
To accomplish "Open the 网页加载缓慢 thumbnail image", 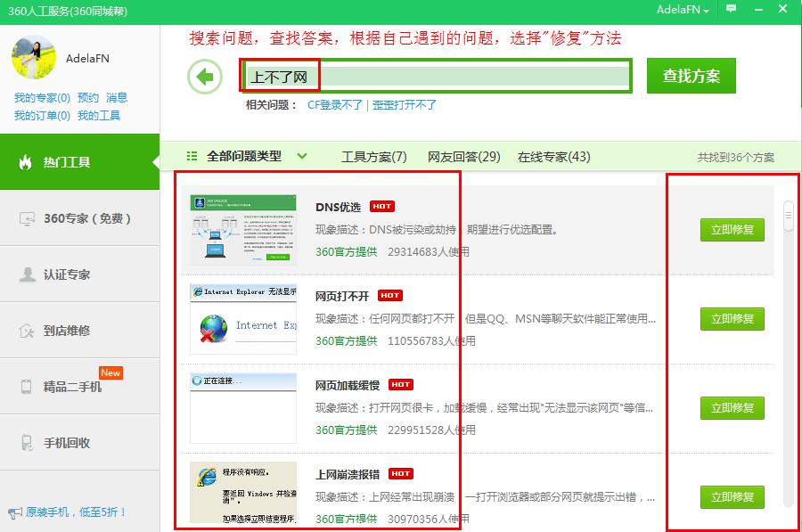I will coord(243,408).
